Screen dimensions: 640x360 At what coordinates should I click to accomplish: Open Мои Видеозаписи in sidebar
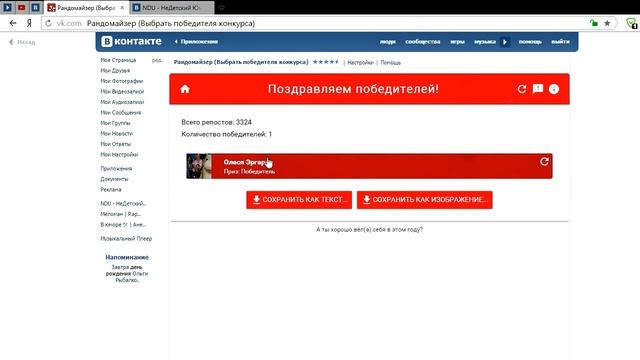click(x=122, y=92)
